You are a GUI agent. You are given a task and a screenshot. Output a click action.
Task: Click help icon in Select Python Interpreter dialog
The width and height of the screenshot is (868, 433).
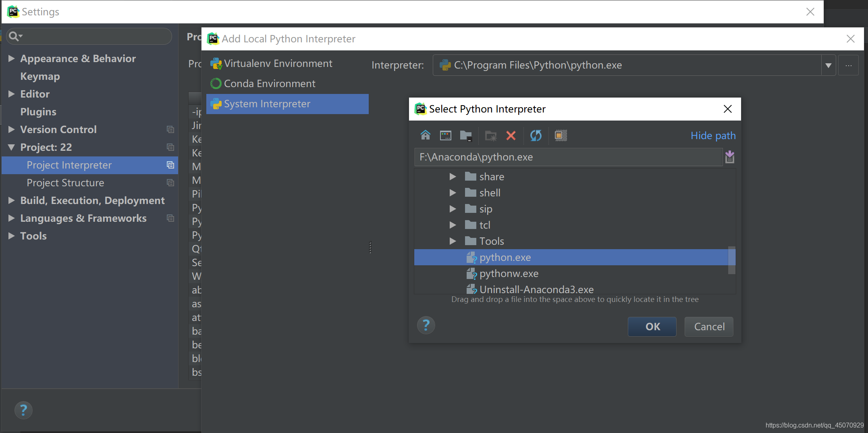tap(426, 325)
